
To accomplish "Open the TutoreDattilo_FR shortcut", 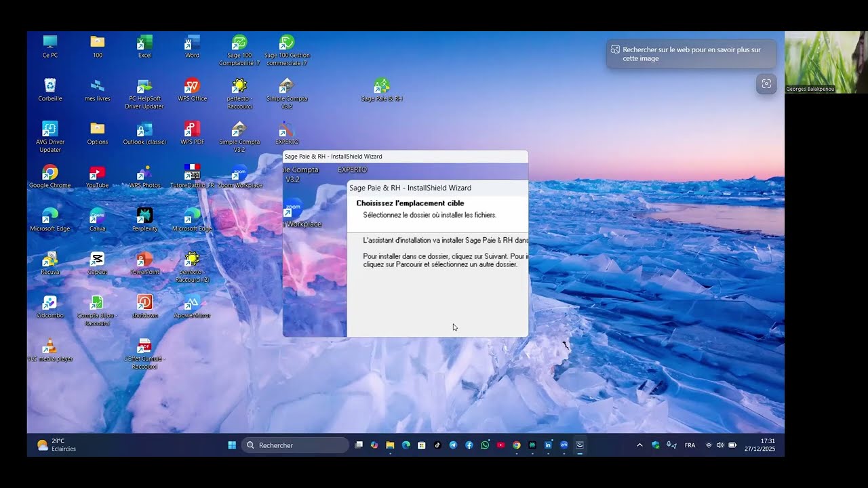I will tap(193, 176).
